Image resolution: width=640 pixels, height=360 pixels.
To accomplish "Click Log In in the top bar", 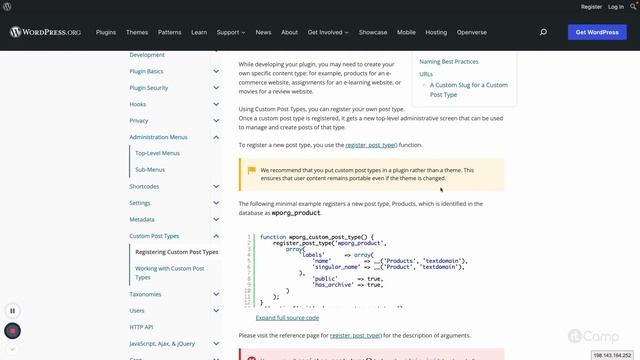I will (616, 7).
